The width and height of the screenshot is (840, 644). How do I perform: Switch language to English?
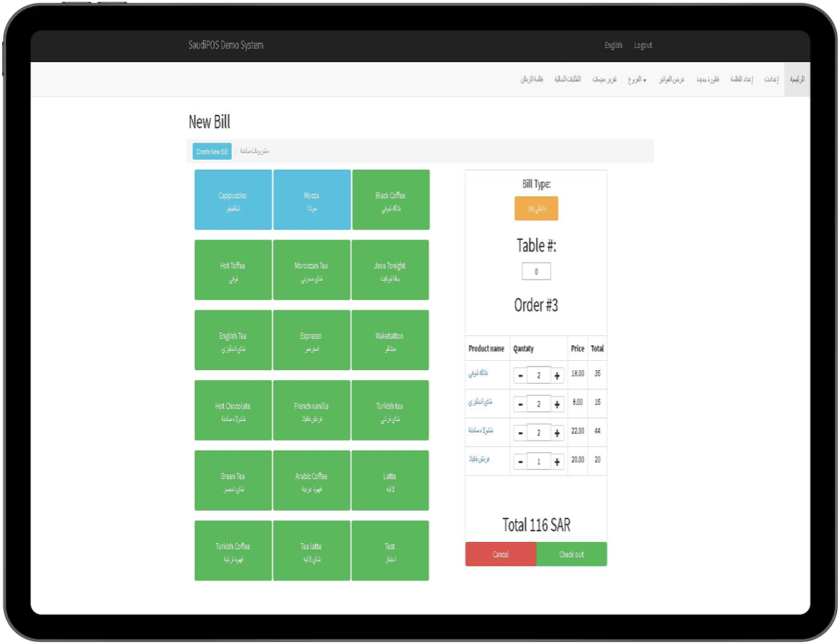tap(613, 46)
